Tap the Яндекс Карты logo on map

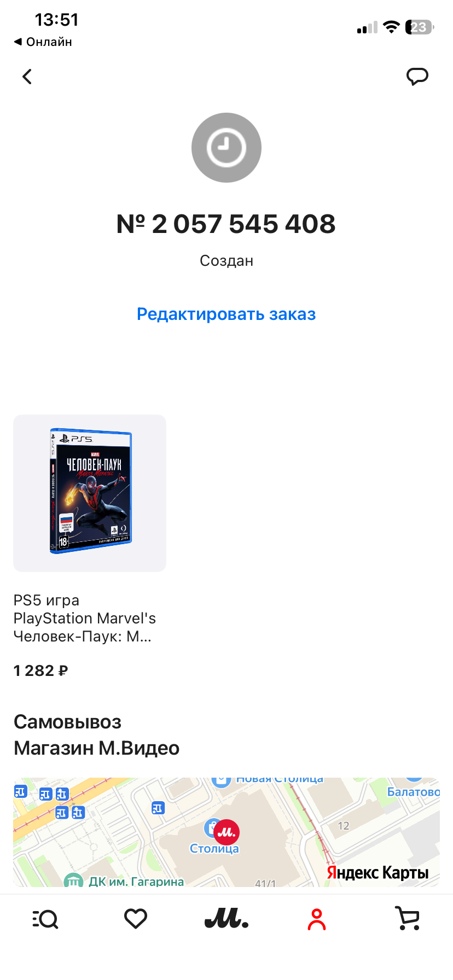click(x=377, y=872)
